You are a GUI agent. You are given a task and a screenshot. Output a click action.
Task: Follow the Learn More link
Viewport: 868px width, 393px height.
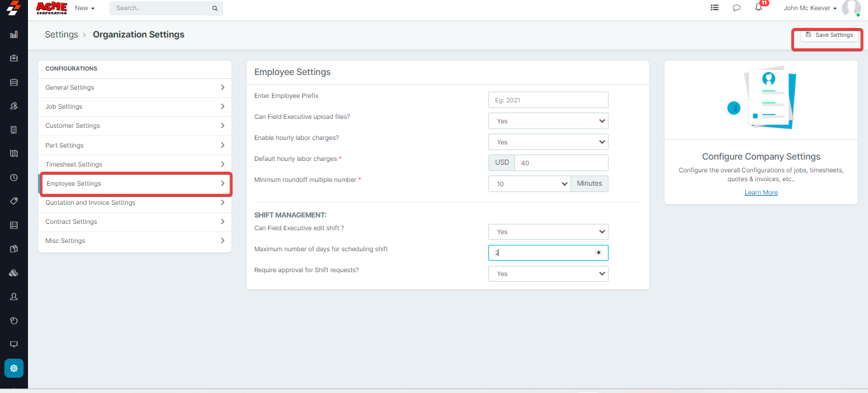click(x=761, y=193)
